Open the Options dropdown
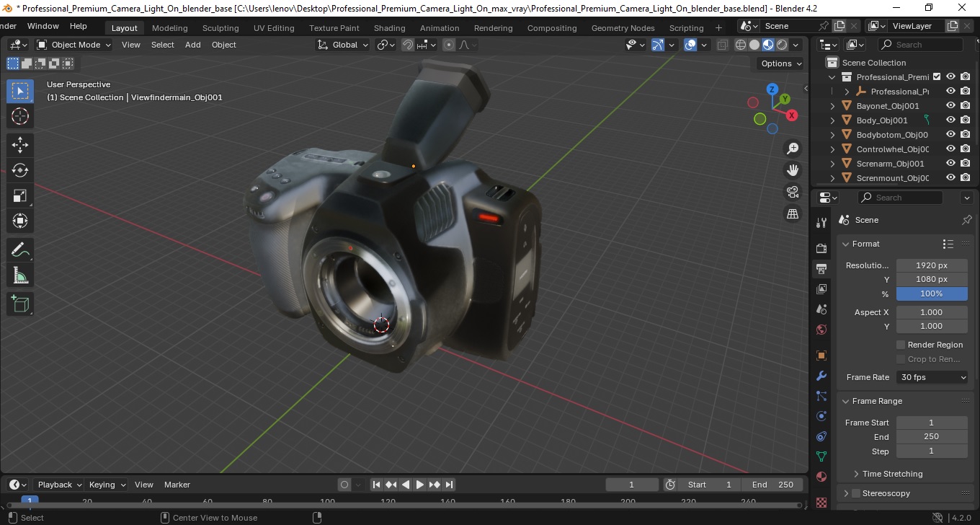 coord(782,63)
